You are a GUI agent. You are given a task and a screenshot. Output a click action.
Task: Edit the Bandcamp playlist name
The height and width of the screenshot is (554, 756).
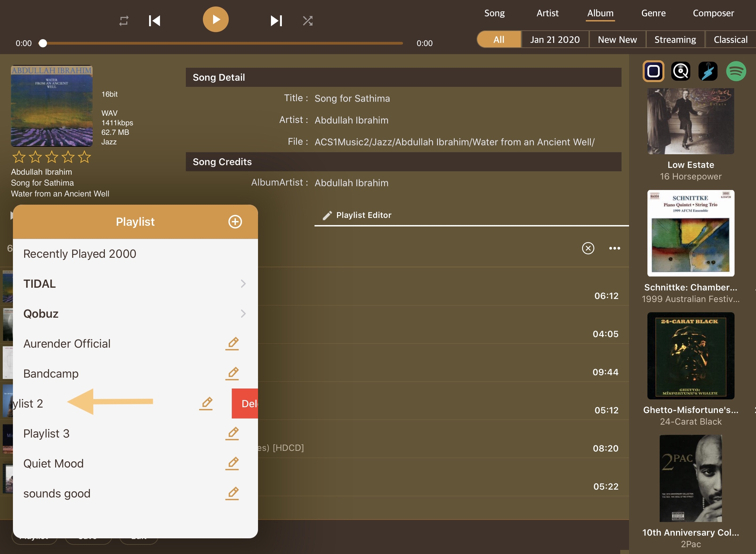pyautogui.click(x=232, y=373)
